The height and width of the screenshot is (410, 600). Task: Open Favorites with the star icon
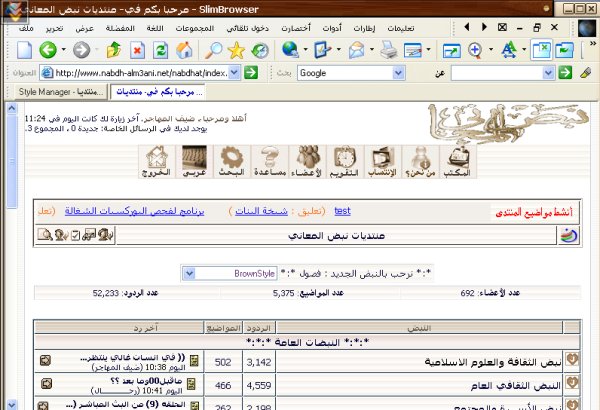pos(236,49)
